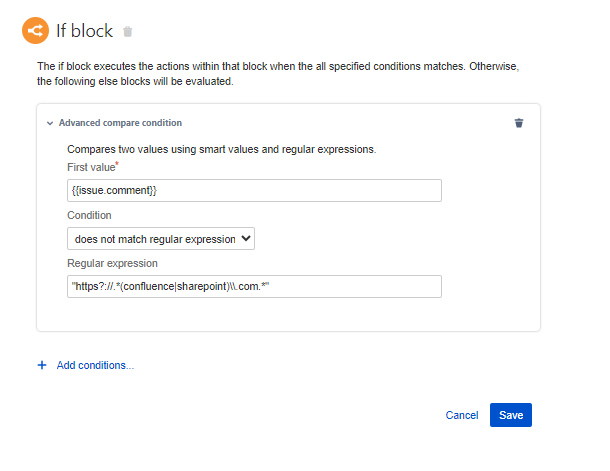Click the Add conditions... link
Screen dimensions: 610x471
[95, 365]
